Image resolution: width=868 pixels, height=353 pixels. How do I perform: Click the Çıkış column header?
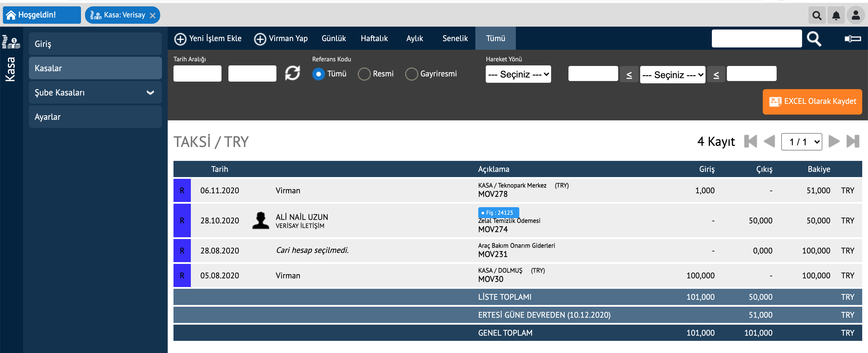[764, 169]
